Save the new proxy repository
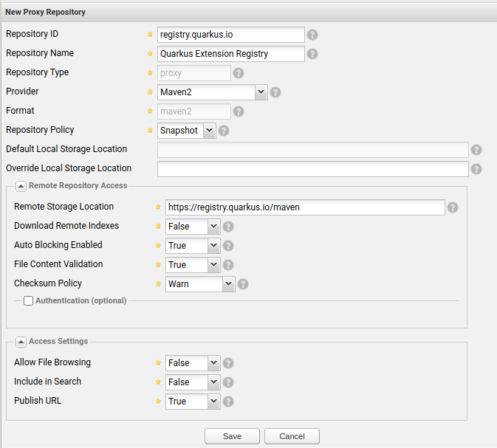The width and height of the screenshot is (497, 448). (232, 436)
